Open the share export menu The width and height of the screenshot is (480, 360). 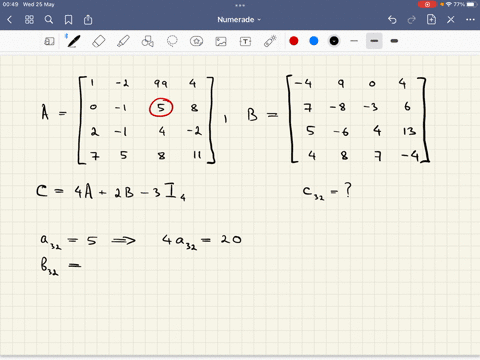(88, 20)
